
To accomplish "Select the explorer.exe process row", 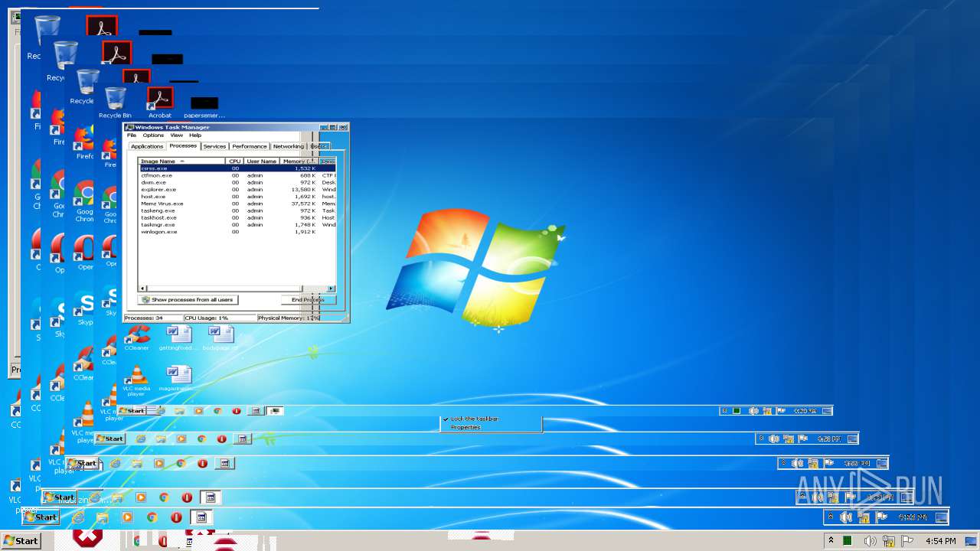I will click(237, 189).
